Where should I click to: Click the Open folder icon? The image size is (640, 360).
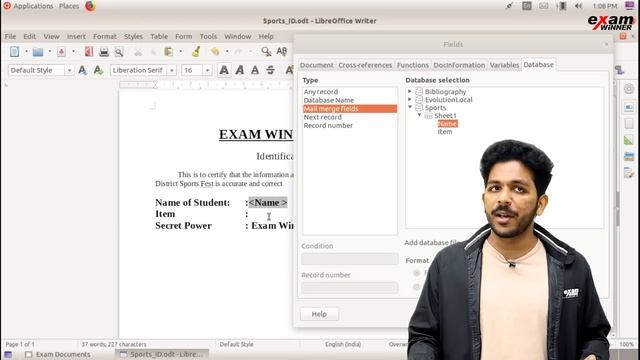[38, 52]
